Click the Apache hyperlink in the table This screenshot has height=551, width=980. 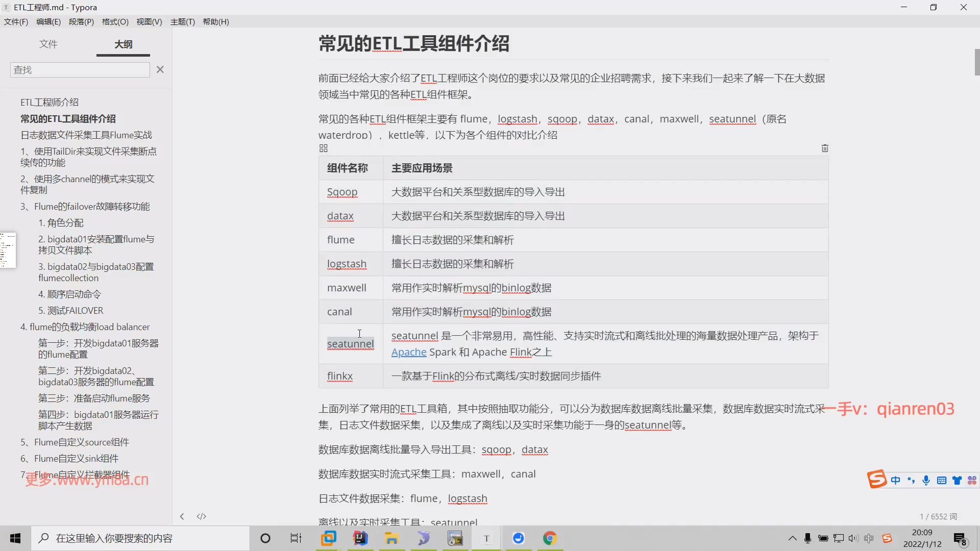point(408,352)
